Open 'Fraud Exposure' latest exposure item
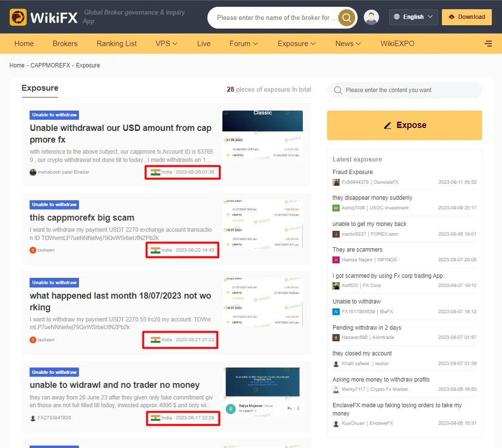The width and height of the screenshot is (502, 448). pyautogui.click(x=352, y=173)
